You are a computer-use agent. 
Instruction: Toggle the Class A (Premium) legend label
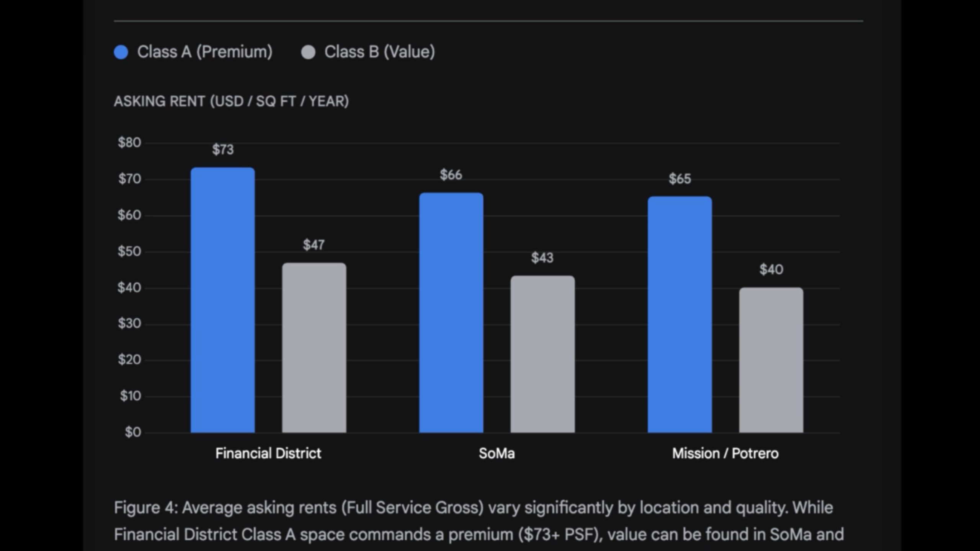point(205,52)
